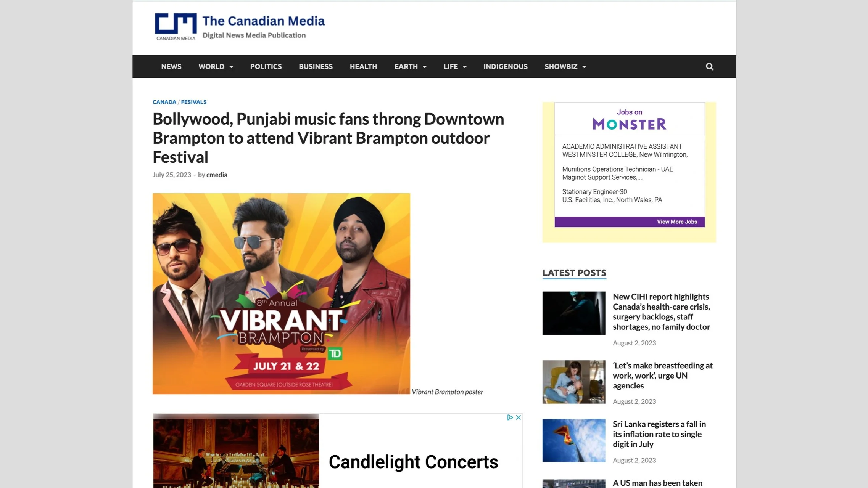Open the Canada category link
The height and width of the screenshot is (488, 868).
pos(164,102)
